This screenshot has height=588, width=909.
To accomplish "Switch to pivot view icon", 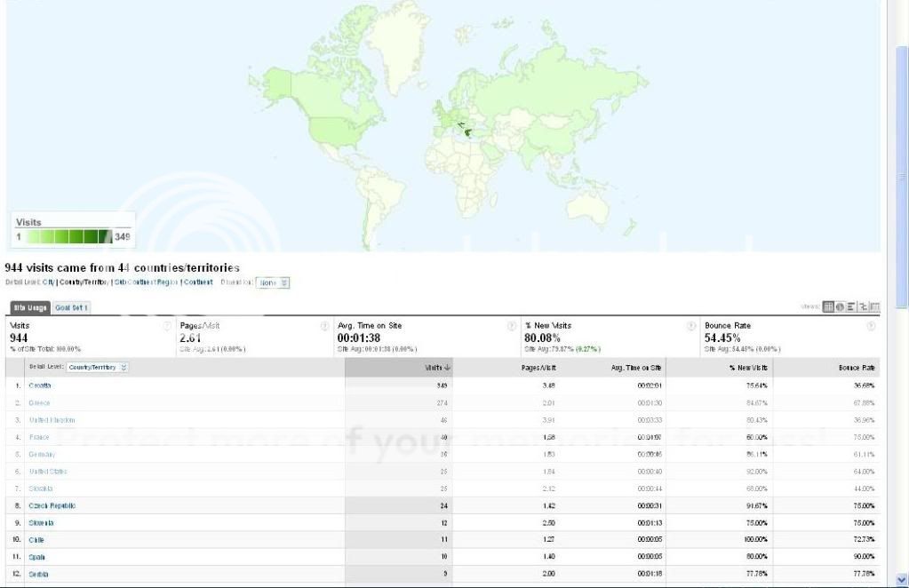I will coord(874,306).
